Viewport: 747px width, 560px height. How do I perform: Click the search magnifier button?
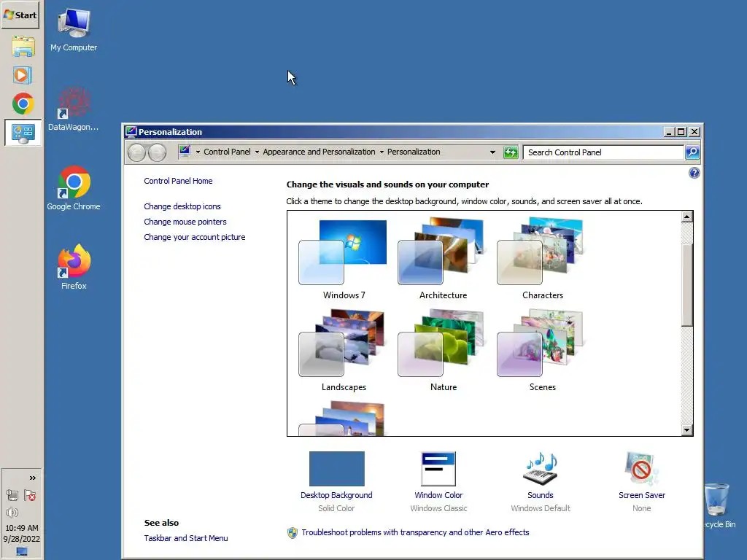click(x=692, y=152)
